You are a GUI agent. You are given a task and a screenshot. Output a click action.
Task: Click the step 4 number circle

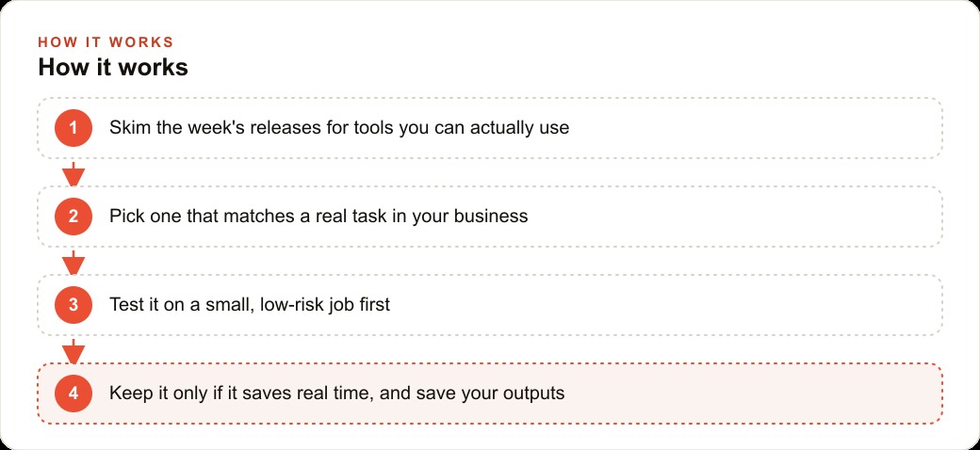[x=73, y=394]
